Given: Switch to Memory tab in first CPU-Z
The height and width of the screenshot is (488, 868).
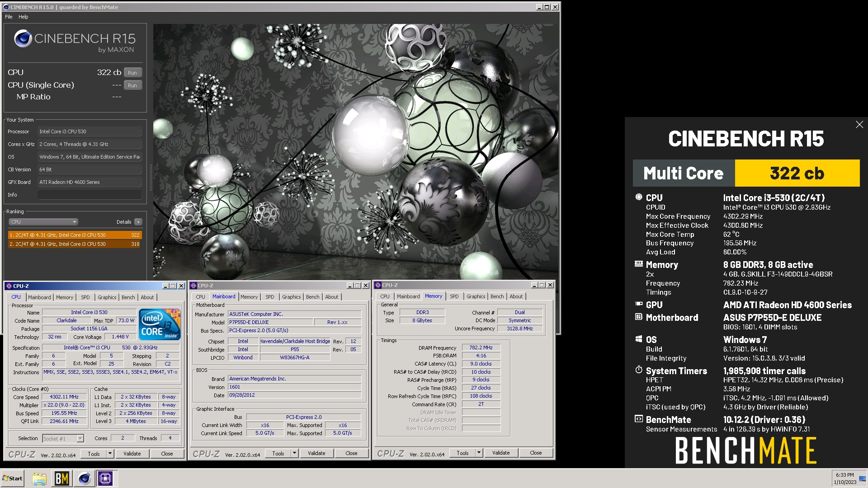Looking at the screenshot, I should tap(65, 297).
